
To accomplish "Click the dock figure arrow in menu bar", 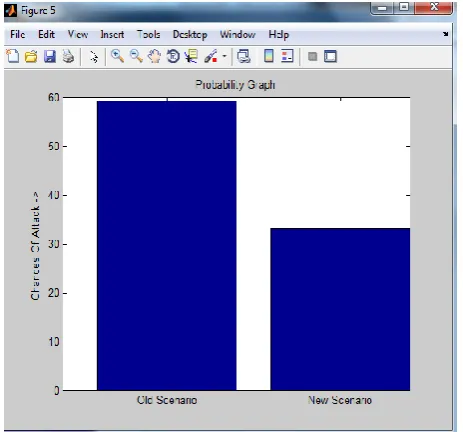I will (x=445, y=34).
